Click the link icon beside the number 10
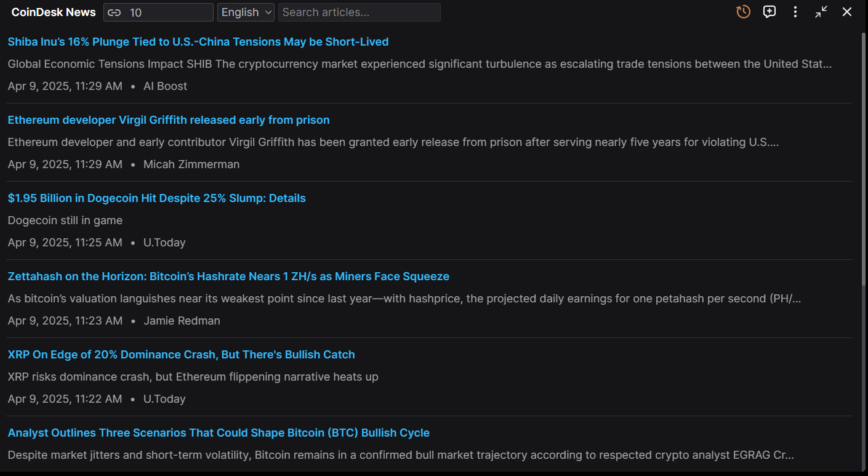 point(114,12)
